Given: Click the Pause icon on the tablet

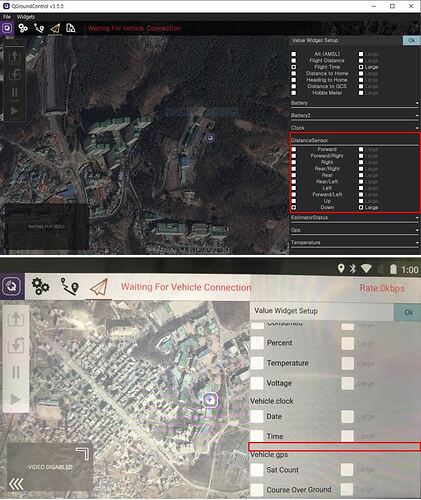Looking at the screenshot, I should 16,372.
